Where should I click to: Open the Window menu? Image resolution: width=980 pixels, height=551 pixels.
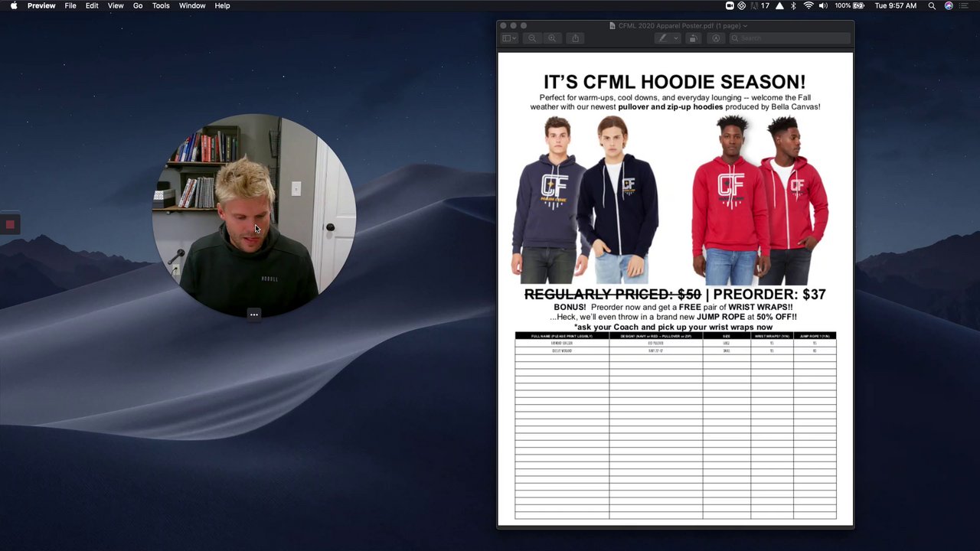pos(192,5)
